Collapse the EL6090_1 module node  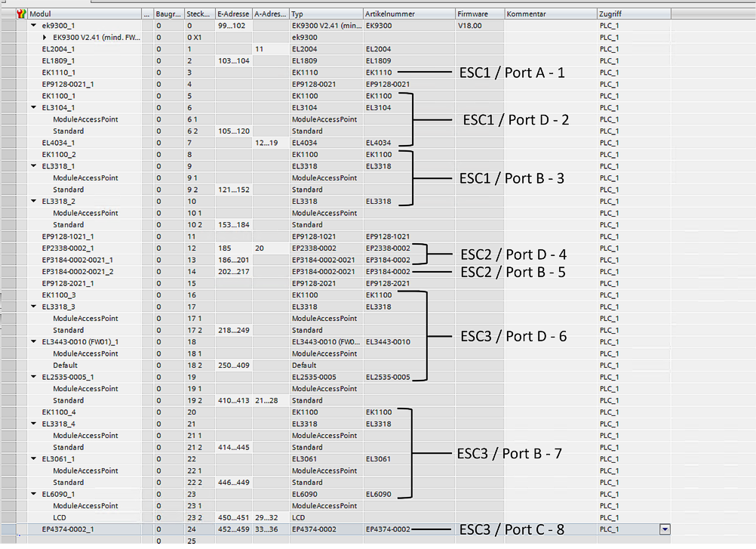33,494
